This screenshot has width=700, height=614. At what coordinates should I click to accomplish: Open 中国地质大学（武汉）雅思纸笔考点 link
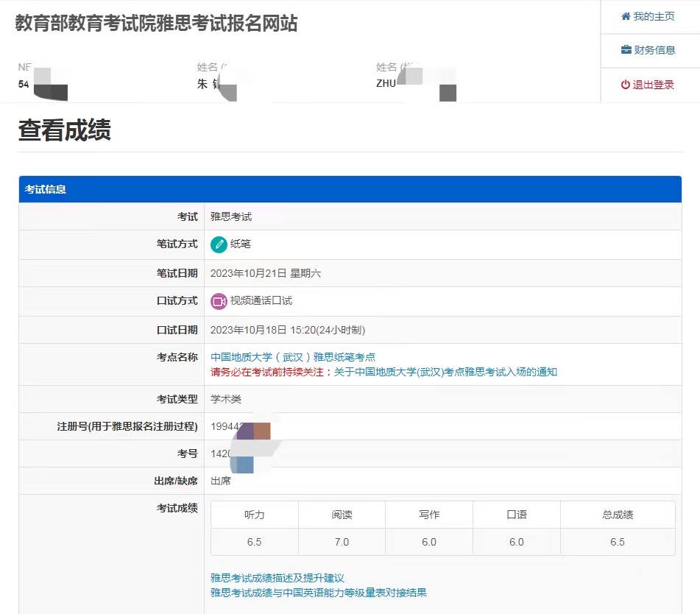(293, 357)
